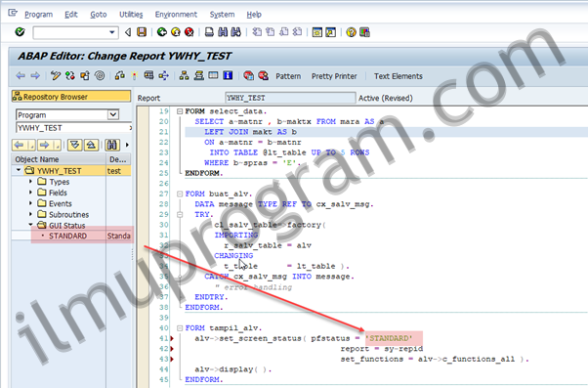This screenshot has height=388, width=588.
Task: Click the Where-Used List icon
Action: point(163,76)
